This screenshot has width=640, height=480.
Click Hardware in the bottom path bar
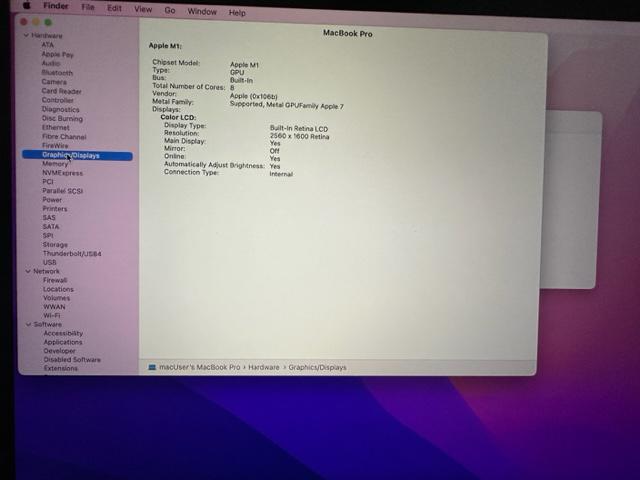coord(257,368)
